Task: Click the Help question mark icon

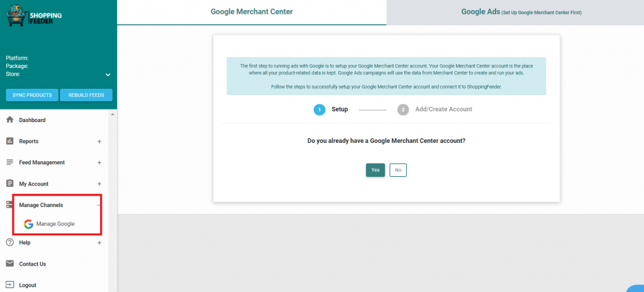Action: 10,243
